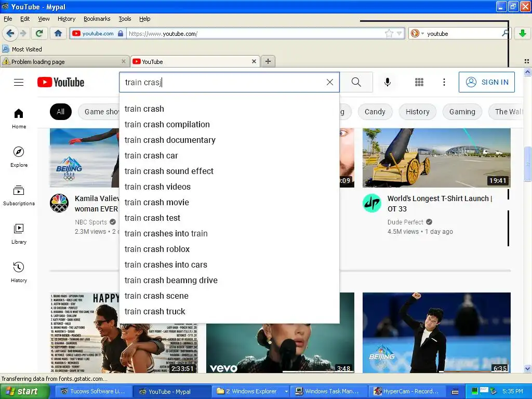Open the Dude Perfect channel name link
Screen dimensions: 532x399
pyautogui.click(x=405, y=222)
